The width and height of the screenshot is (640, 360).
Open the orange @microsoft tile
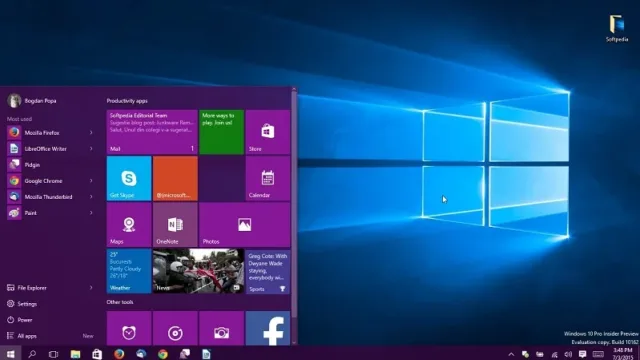pos(175,178)
